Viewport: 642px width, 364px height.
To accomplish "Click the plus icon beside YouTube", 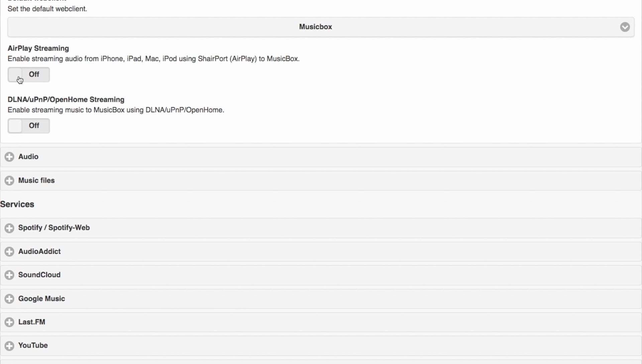I will (x=9, y=346).
